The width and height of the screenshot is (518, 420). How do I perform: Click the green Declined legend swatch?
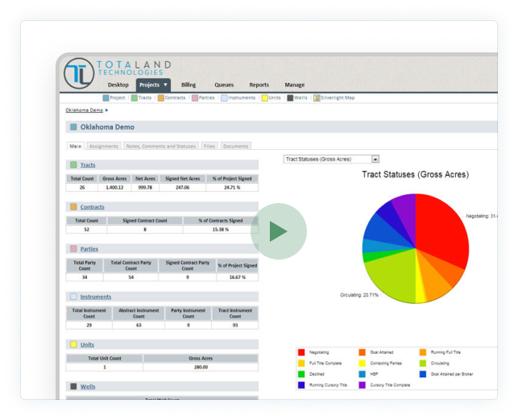tap(301, 374)
